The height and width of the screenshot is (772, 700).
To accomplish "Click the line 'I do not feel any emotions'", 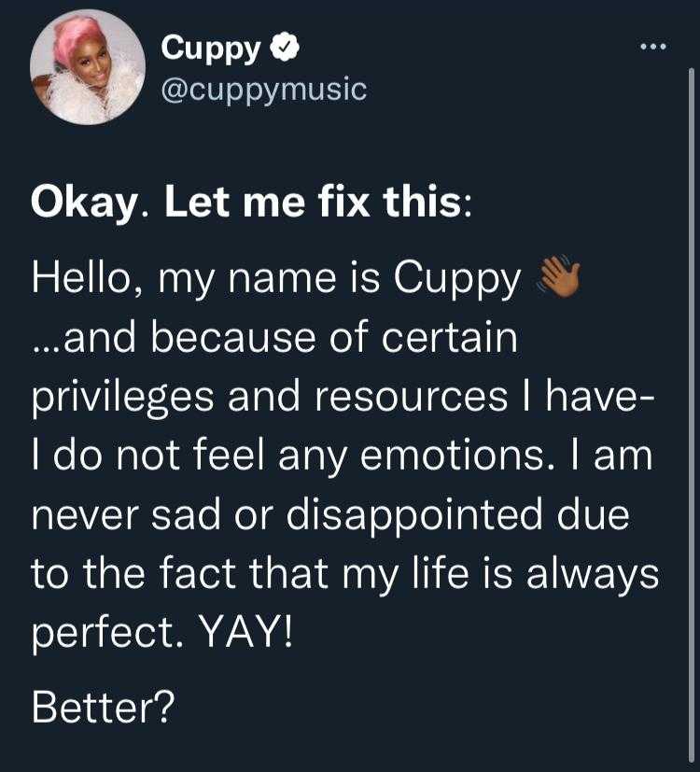I will pyautogui.click(x=289, y=456).
